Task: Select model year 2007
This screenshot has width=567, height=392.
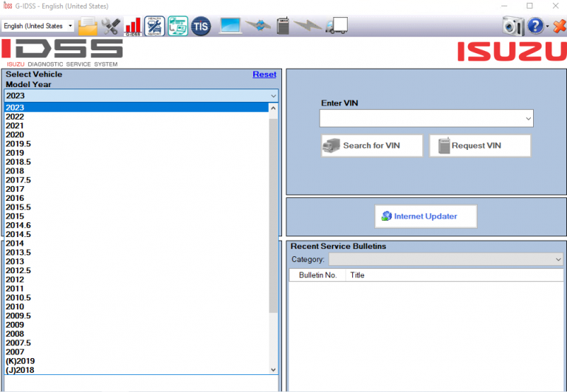Action: [137, 352]
